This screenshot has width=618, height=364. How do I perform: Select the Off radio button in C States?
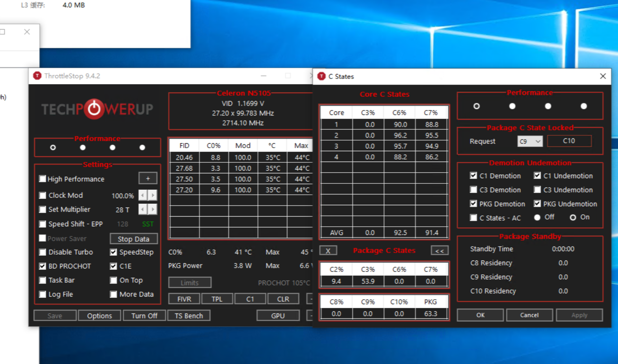click(x=537, y=217)
